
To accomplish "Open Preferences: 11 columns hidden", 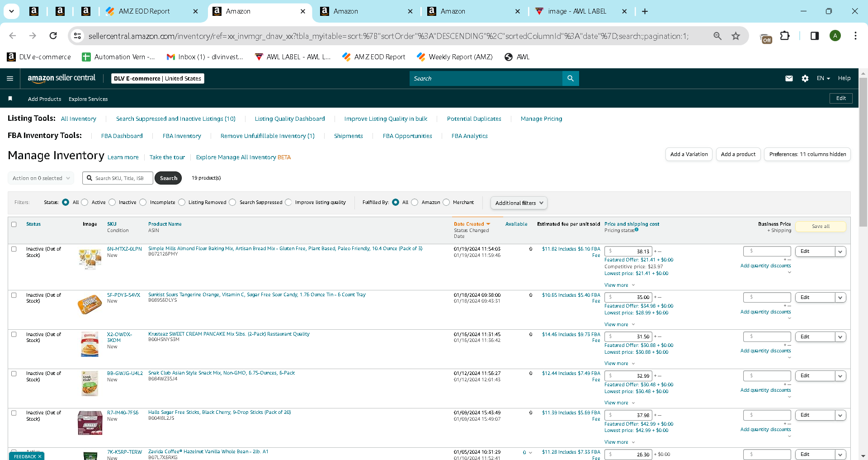I will point(807,154).
